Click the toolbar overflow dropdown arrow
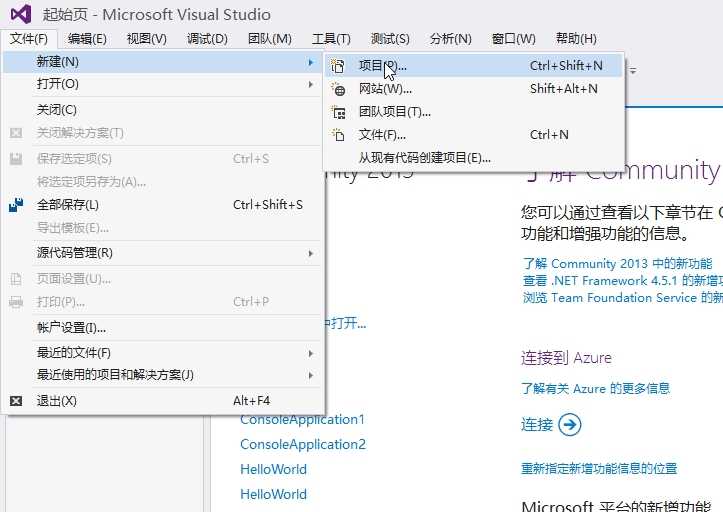 pos(634,71)
